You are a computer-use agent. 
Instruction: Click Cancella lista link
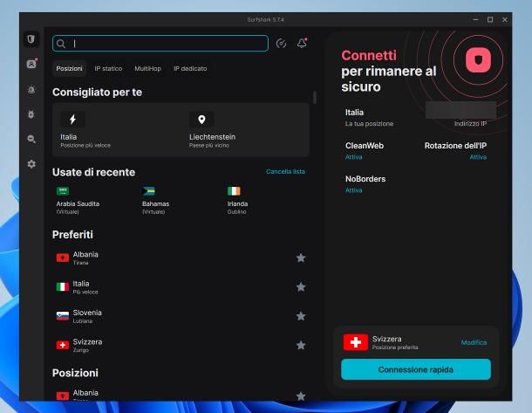click(x=285, y=171)
